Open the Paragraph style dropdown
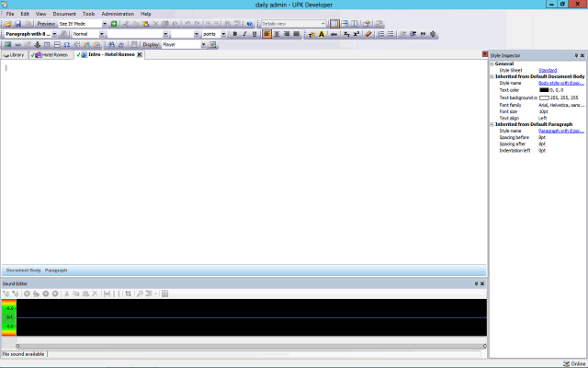This screenshot has height=368, width=588. click(x=54, y=34)
